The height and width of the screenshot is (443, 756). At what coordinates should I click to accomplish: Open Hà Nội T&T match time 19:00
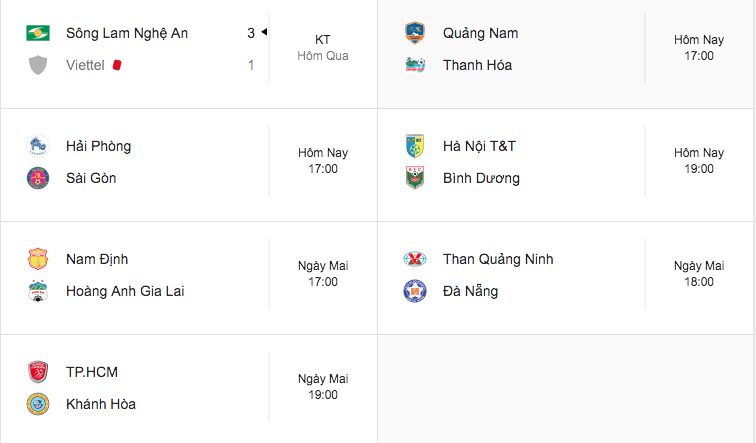pyautogui.click(x=699, y=161)
